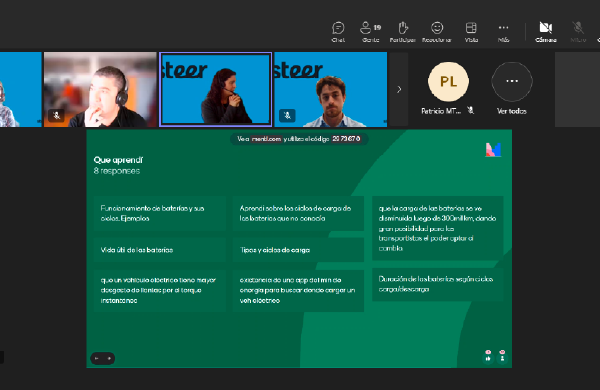
Task: Toggle the microphone in meeting toolbar
Action: [x=578, y=32]
